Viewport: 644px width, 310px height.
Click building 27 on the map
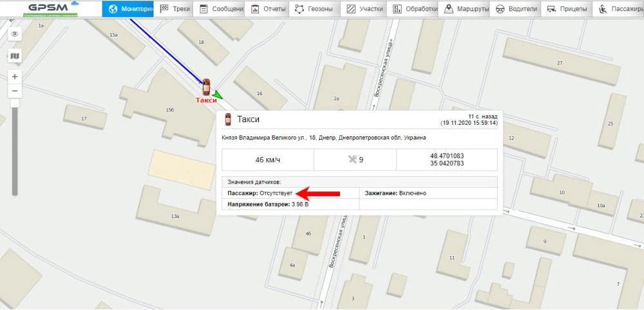tap(560, 63)
